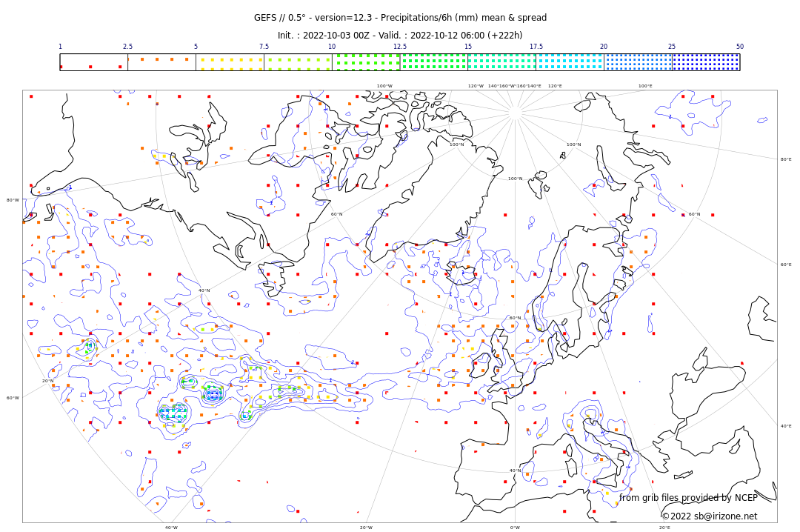The image size is (800, 532).
Task: Click the Init/Valid date line text
Action: (400, 36)
